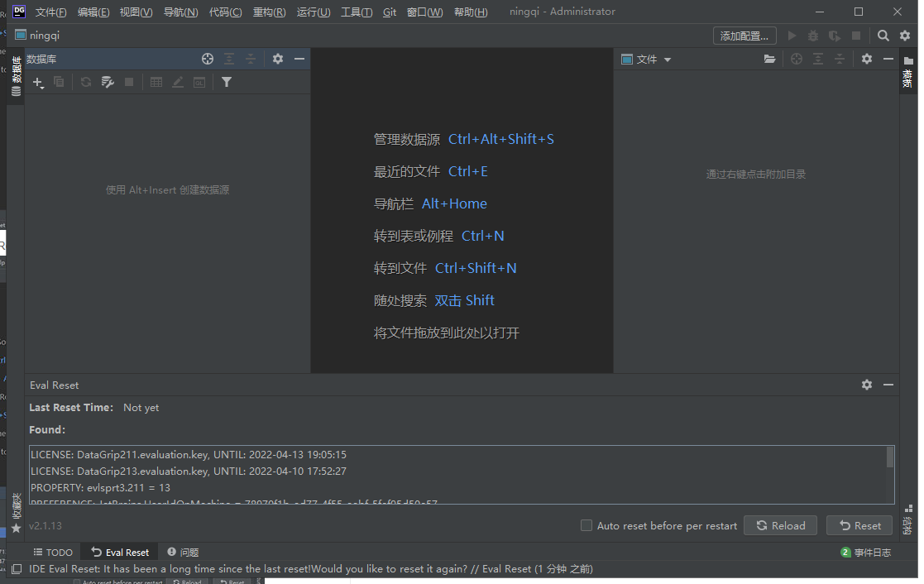Image resolution: width=924 pixels, height=584 pixels.
Task: Click the DataGrip213.evaluation.key license line
Action: click(x=189, y=471)
